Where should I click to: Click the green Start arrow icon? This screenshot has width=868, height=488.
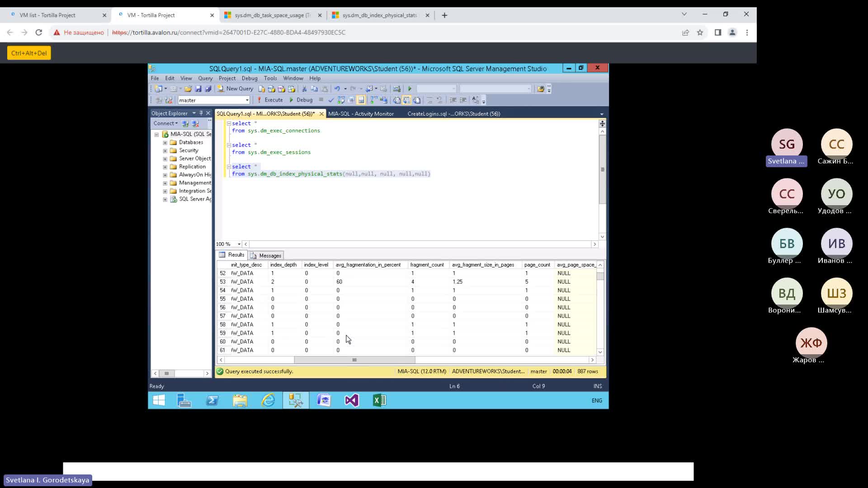click(x=410, y=89)
